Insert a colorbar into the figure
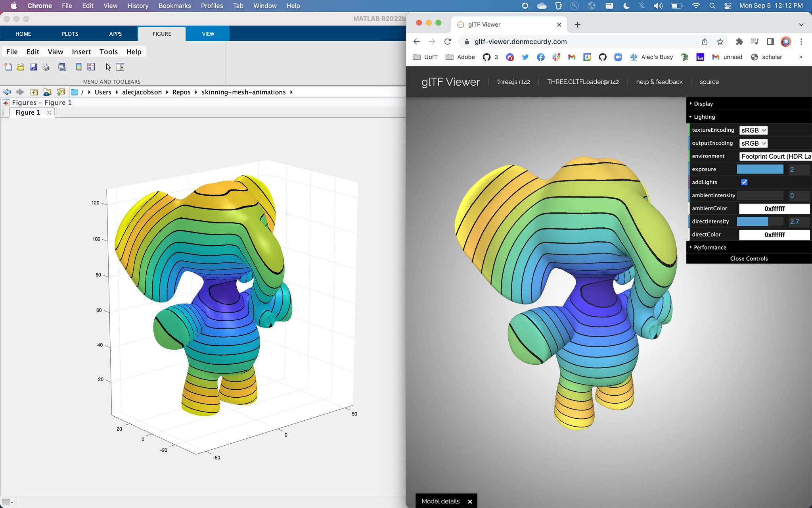 tap(79, 67)
